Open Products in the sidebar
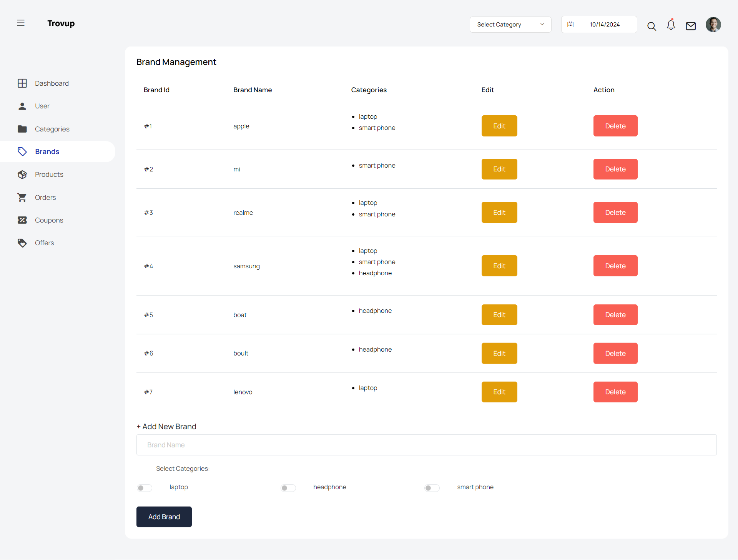This screenshot has width=738, height=560. tap(49, 174)
